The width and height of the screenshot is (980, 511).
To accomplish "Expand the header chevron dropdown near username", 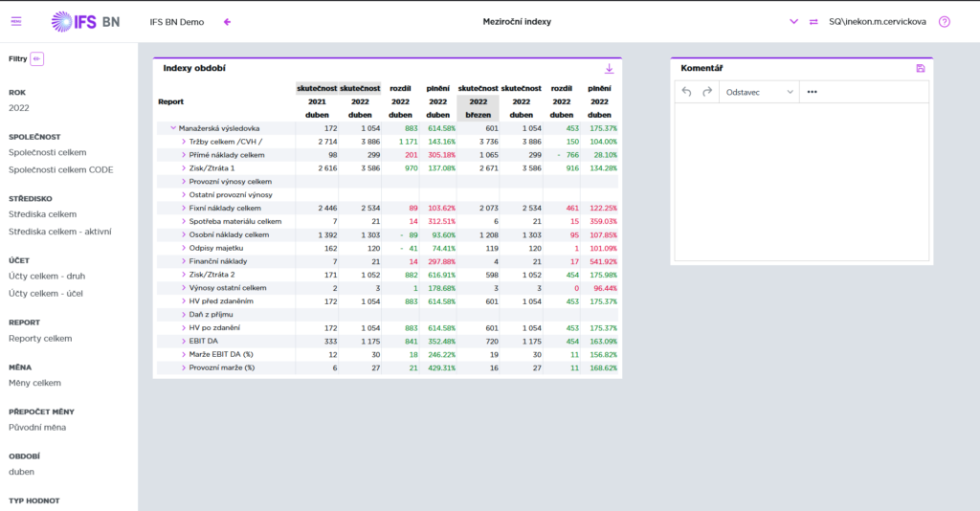I will (x=793, y=21).
